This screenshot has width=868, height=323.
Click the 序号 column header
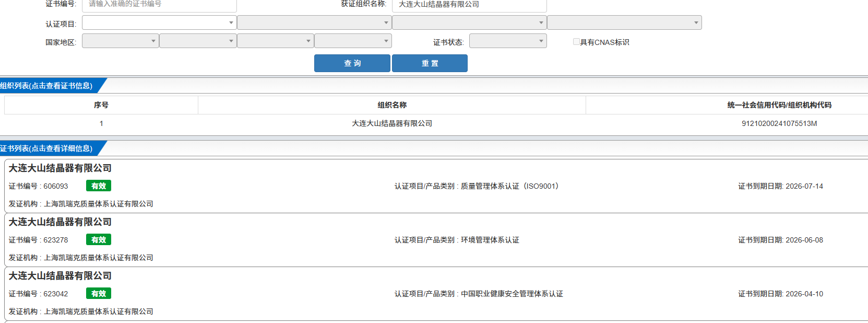pyautogui.click(x=101, y=105)
